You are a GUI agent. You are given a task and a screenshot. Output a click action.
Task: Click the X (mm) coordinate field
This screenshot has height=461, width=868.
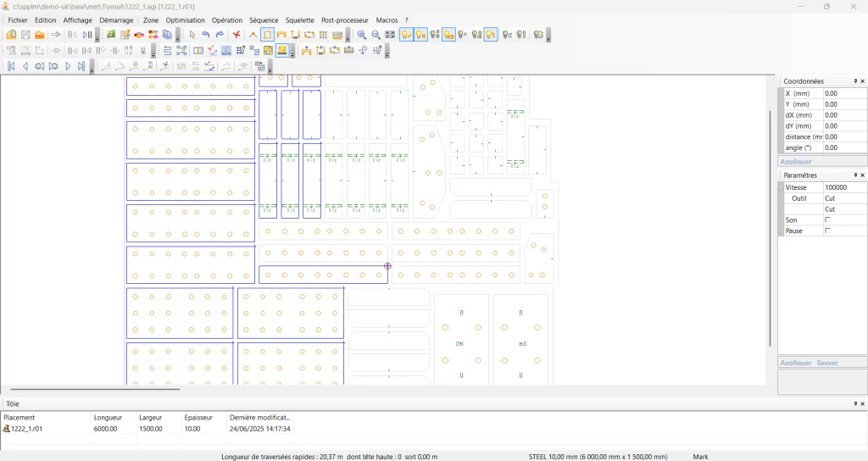coord(843,93)
